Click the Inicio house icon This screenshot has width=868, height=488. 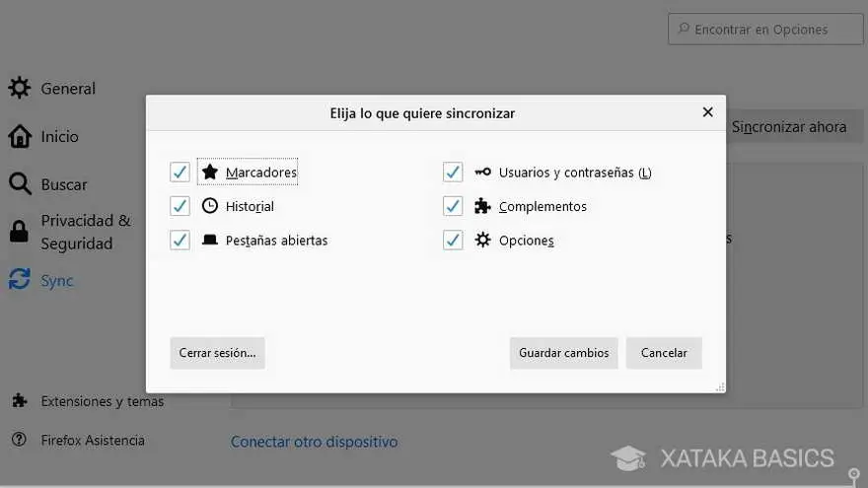(20, 136)
